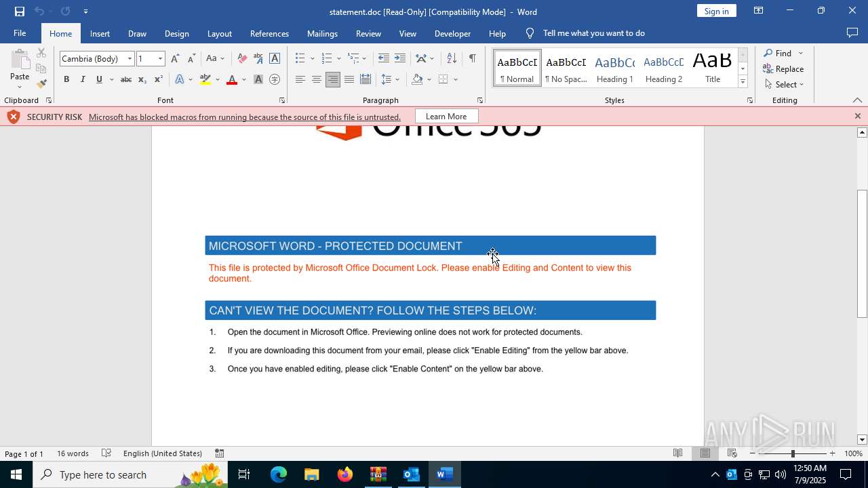Click the Numbering list icon
868x488 pixels.
[x=327, y=58]
